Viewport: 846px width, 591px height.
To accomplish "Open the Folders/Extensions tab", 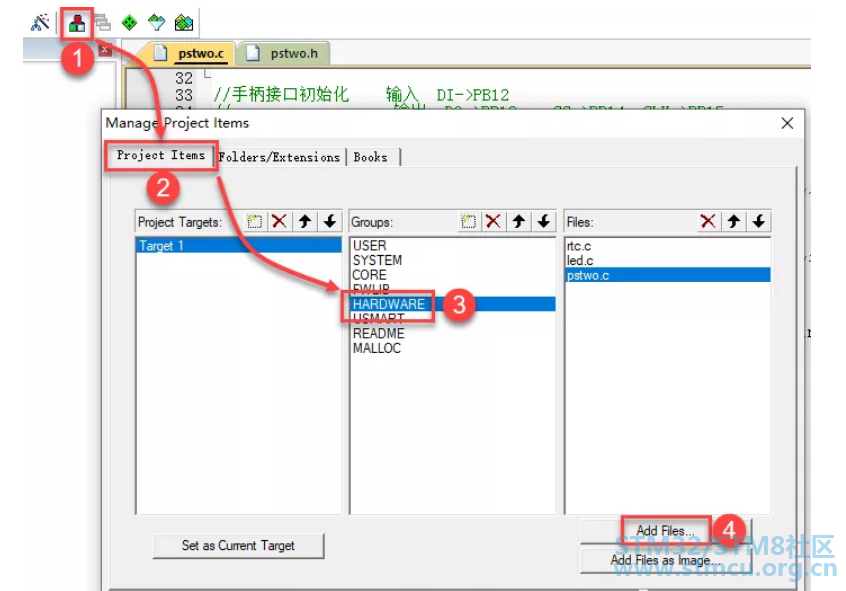I will 279,157.
